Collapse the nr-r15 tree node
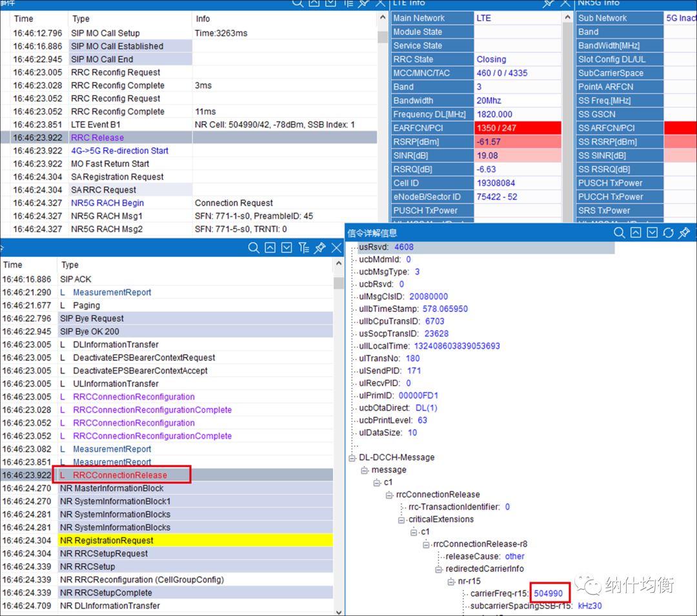 451,582
